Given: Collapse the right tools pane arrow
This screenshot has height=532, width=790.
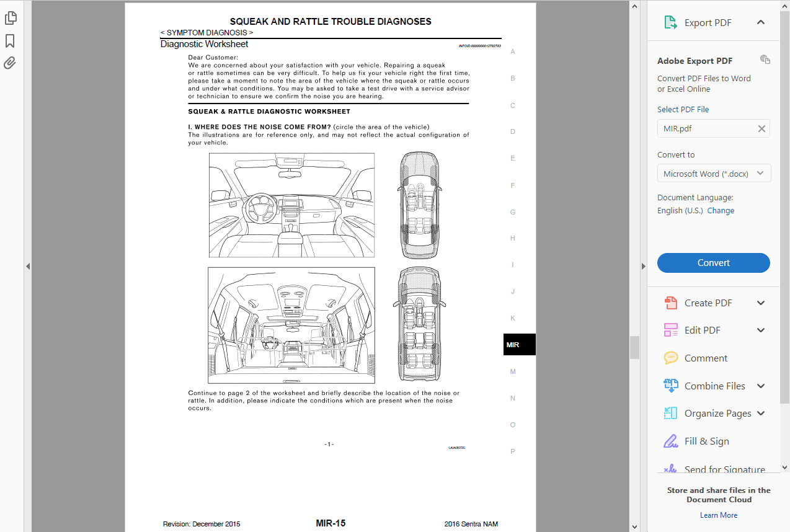Looking at the screenshot, I should pyautogui.click(x=642, y=266).
